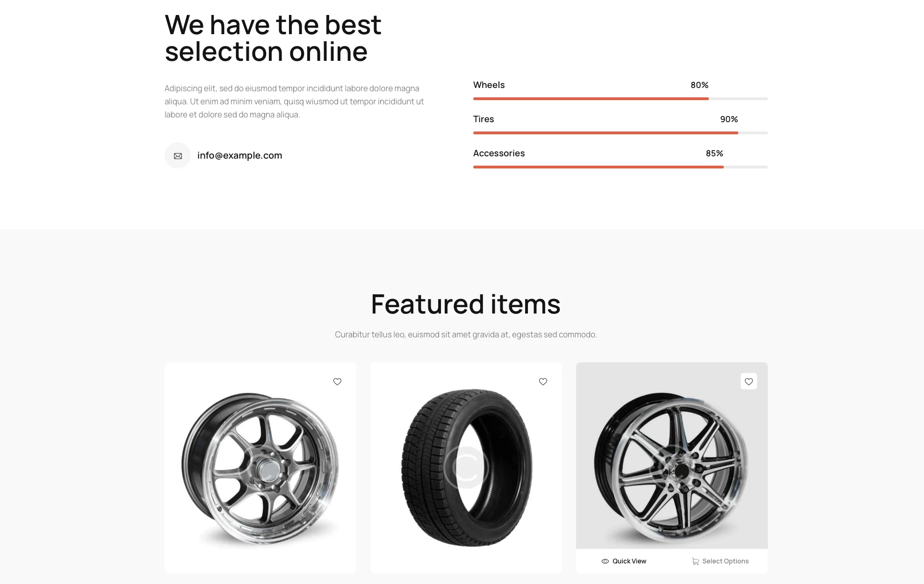Click the Wheels progress bar
The height and width of the screenshot is (584, 924).
click(620, 99)
